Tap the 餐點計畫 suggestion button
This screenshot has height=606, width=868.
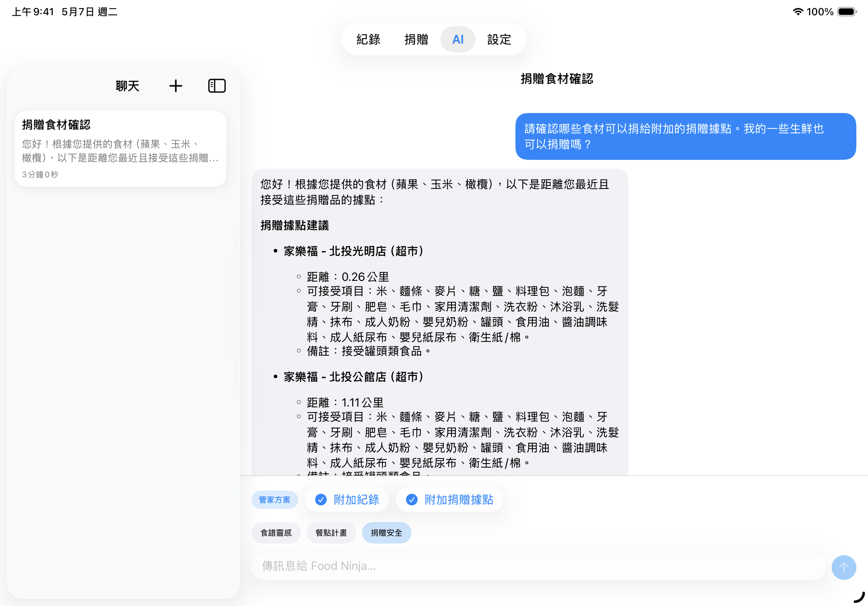[x=331, y=533]
